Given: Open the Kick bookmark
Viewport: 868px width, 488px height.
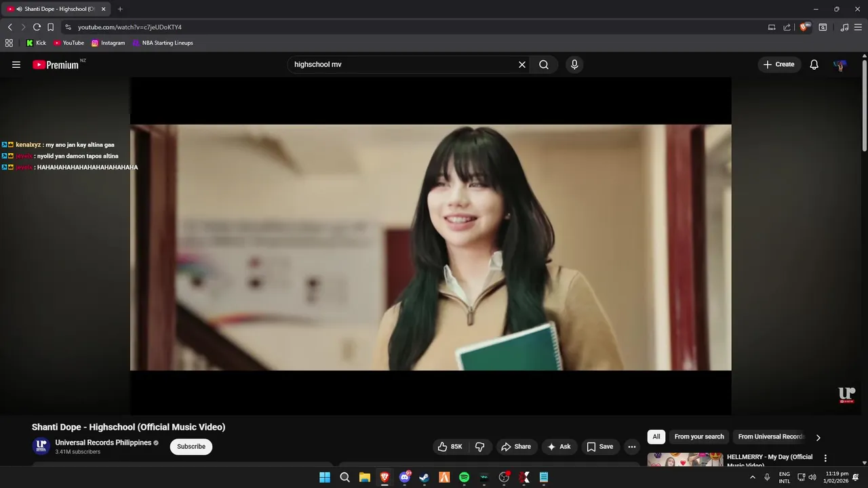Looking at the screenshot, I should pyautogui.click(x=36, y=43).
